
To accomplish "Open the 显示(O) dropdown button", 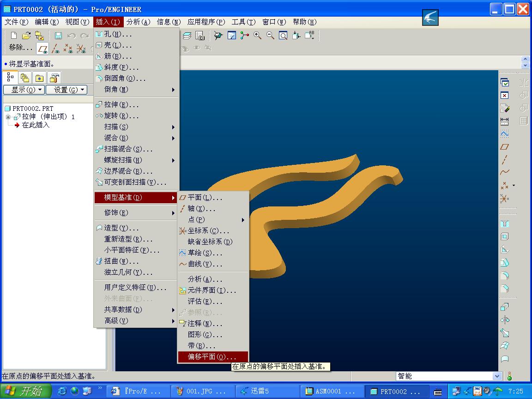I will click(24, 90).
